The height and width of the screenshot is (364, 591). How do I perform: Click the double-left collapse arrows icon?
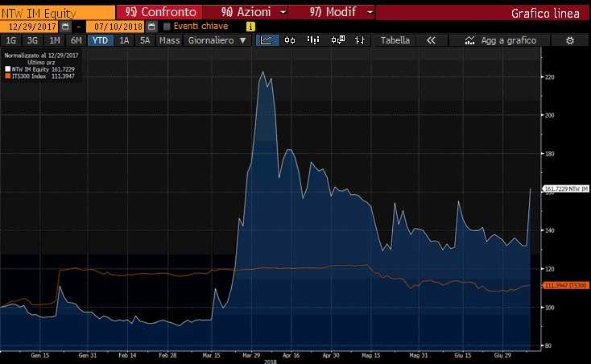(431, 40)
